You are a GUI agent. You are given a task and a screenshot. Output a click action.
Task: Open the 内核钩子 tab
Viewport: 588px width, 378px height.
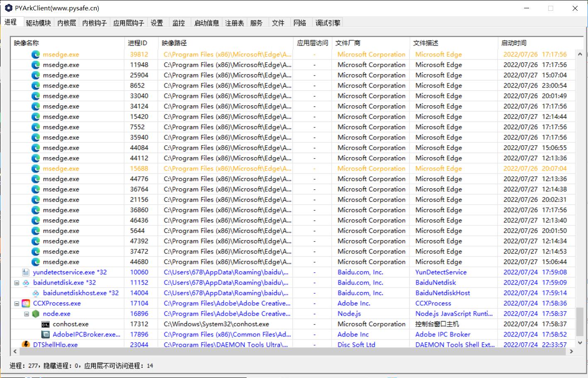pyautogui.click(x=94, y=23)
